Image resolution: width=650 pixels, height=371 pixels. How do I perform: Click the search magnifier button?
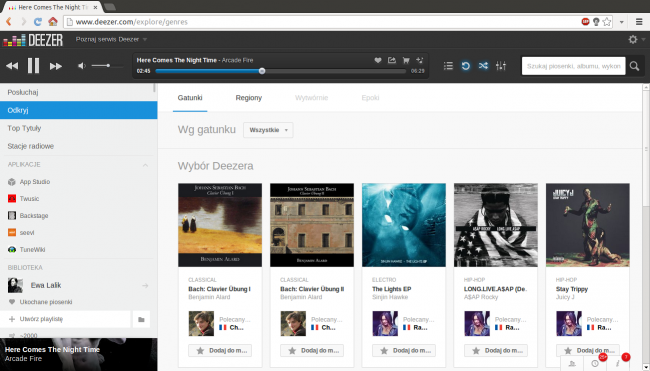(x=634, y=66)
